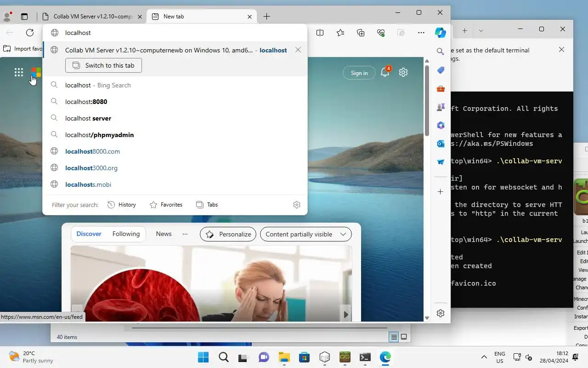
Task: Select localhost8000.com suggestion
Action: click(175, 151)
